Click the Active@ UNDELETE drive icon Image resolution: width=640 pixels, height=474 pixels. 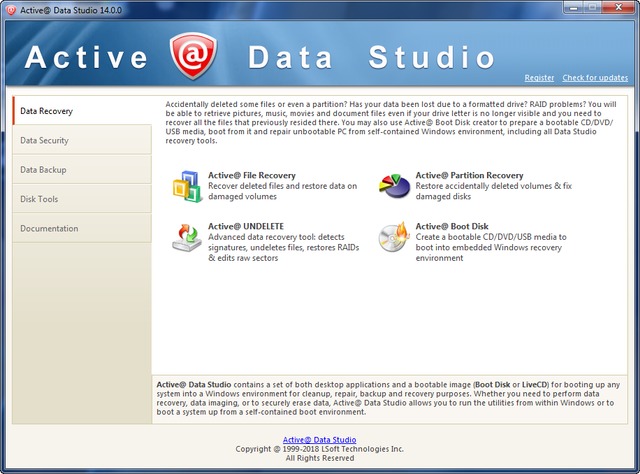coord(186,237)
